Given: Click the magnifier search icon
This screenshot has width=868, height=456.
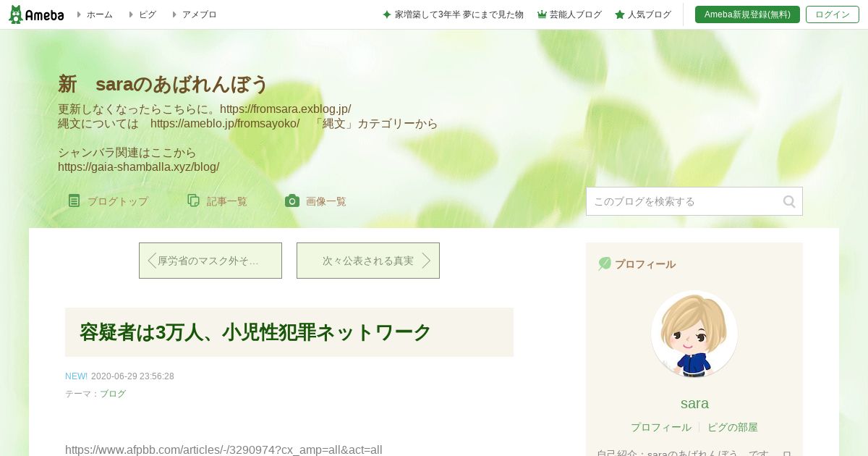Looking at the screenshot, I should pos(789,201).
